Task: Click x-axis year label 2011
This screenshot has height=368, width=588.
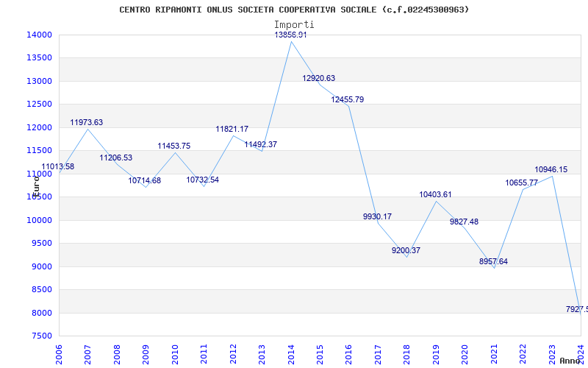Action: [204, 354]
